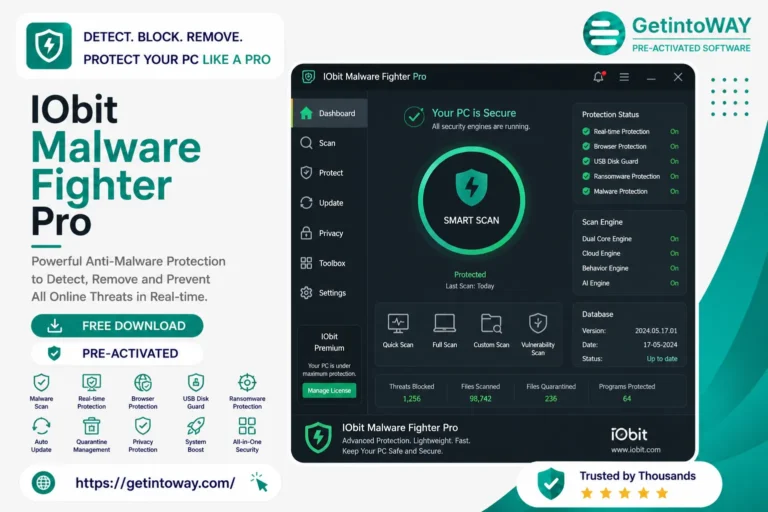Click the Quarantine Management trash icon
This screenshot has width=768, height=512.
pos(92,426)
